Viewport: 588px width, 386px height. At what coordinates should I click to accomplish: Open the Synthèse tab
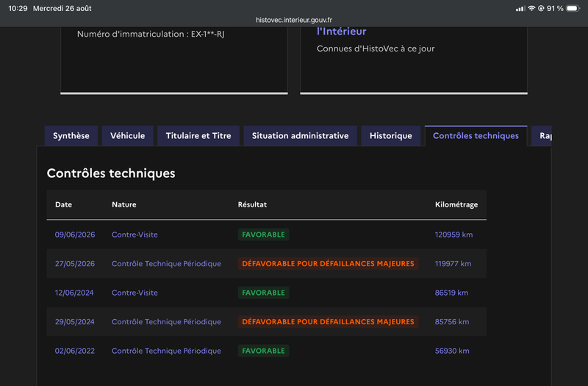71,136
